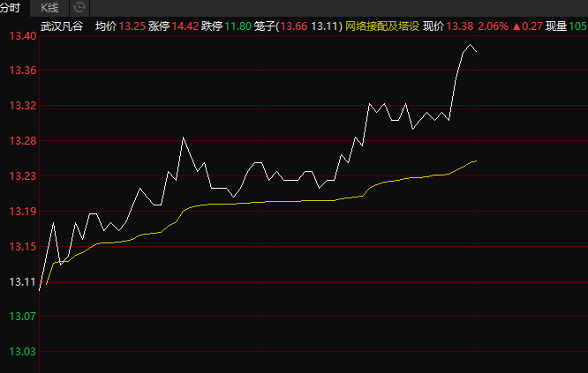The width and height of the screenshot is (588, 373).
Task: Click the white price line's latest peak
Action: pyautogui.click(x=470, y=45)
